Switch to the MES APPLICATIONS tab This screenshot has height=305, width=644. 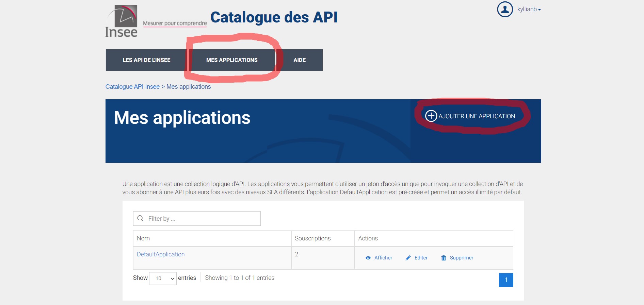tap(232, 60)
